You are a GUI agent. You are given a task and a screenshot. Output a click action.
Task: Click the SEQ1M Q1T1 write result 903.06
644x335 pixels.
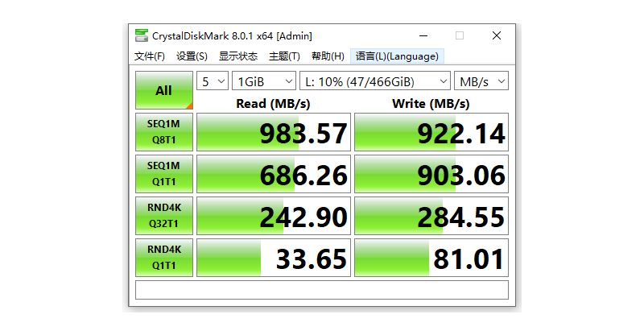[431, 174]
